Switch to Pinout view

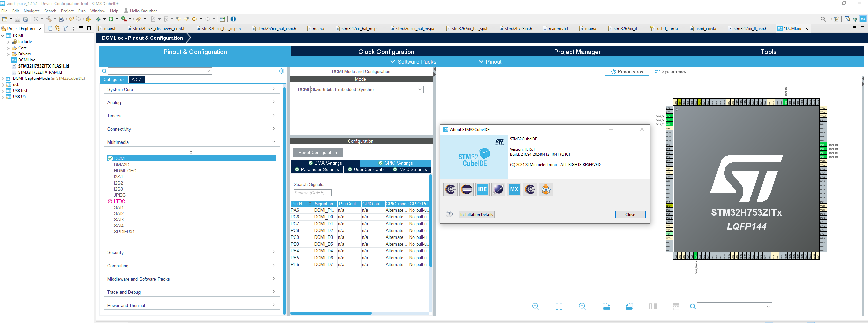(x=627, y=71)
